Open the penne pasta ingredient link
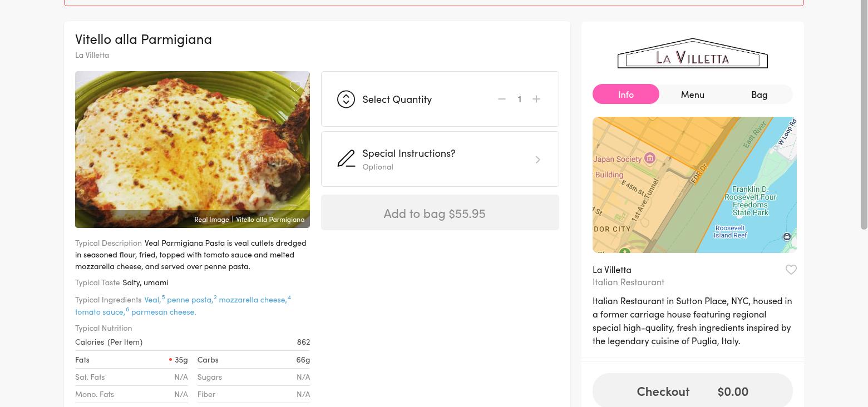This screenshot has width=868, height=407. tap(189, 300)
